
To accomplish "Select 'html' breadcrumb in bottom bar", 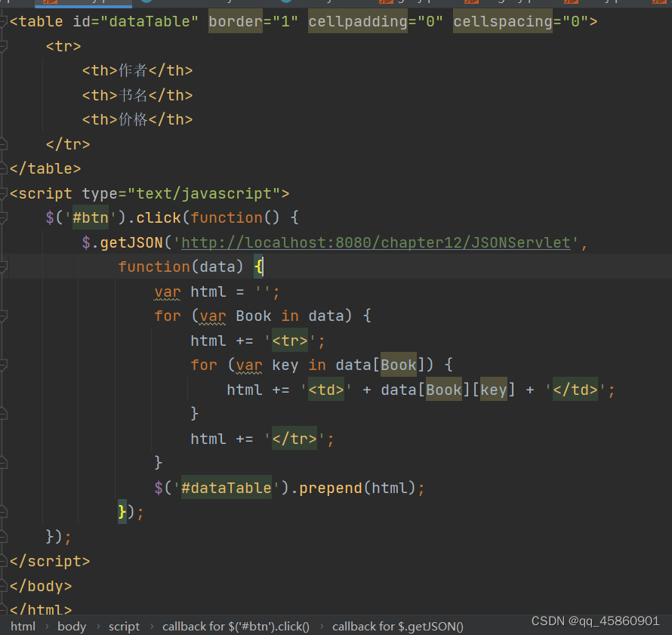I will [23, 627].
